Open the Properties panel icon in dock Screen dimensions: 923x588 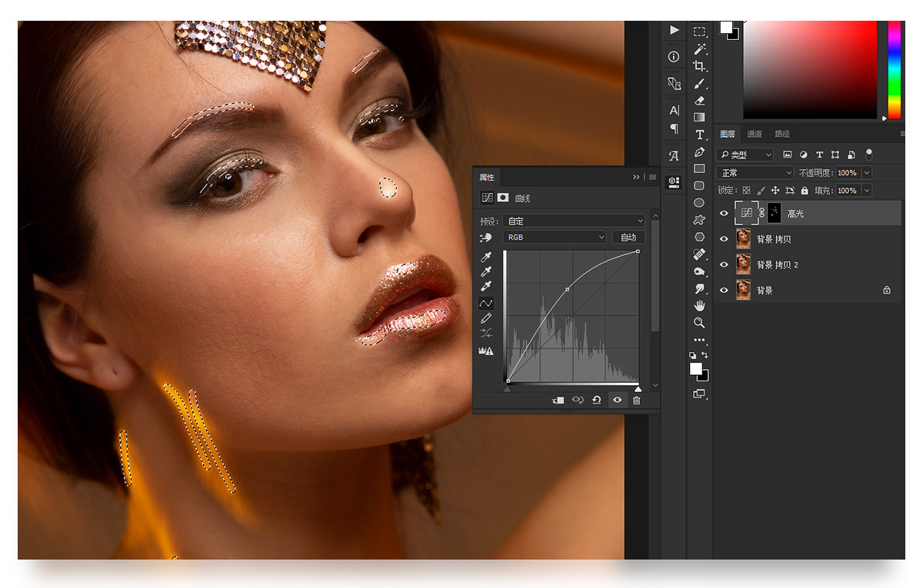(675, 182)
